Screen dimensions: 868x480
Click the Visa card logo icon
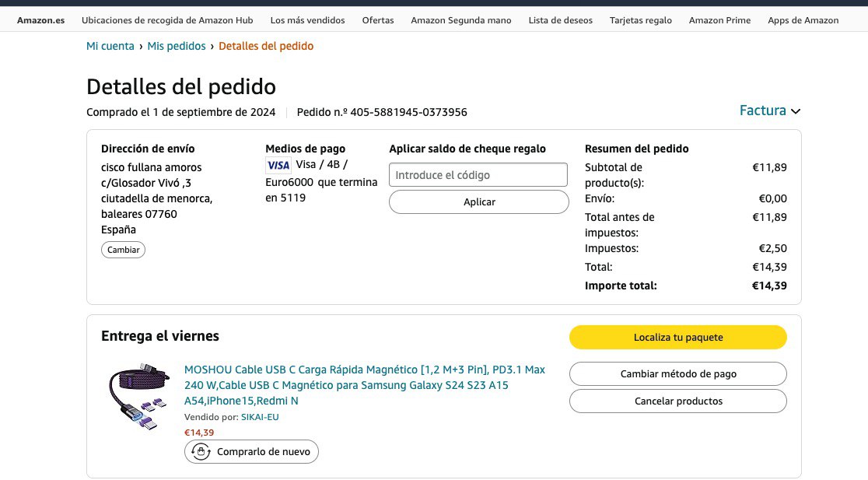278,165
